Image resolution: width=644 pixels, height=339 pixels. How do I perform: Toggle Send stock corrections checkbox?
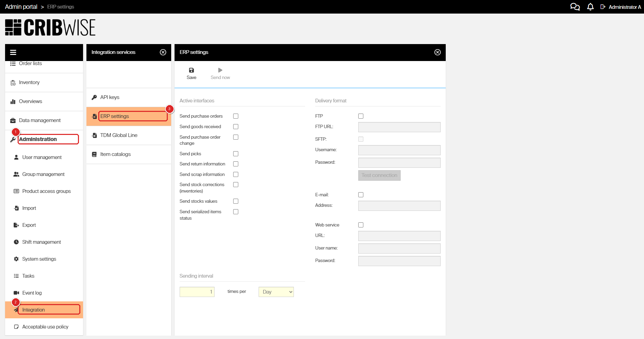pyautogui.click(x=236, y=185)
